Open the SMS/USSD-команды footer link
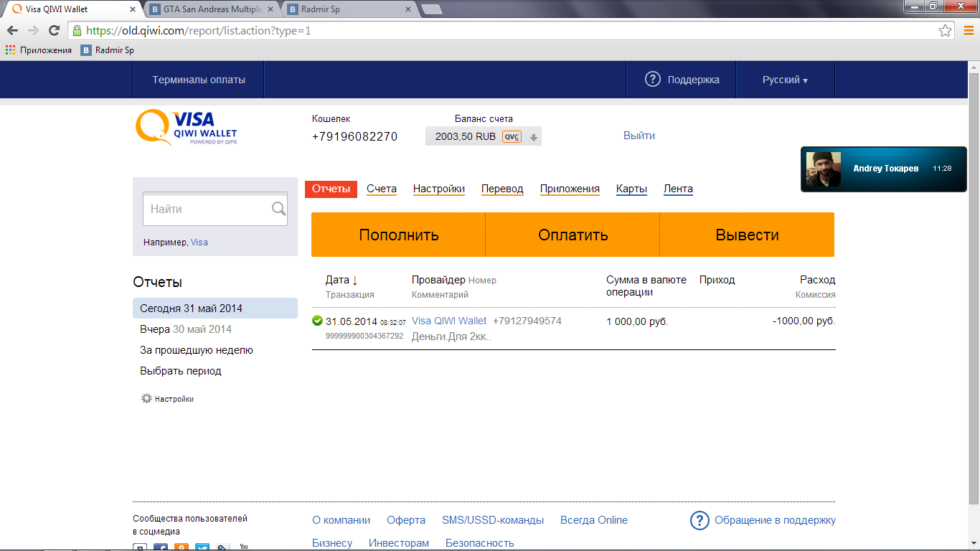The height and width of the screenshot is (551, 980). (x=493, y=520)
